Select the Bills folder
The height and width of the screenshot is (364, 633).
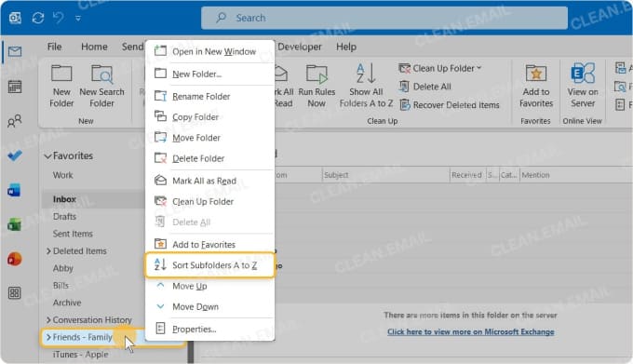click(61, 285)
